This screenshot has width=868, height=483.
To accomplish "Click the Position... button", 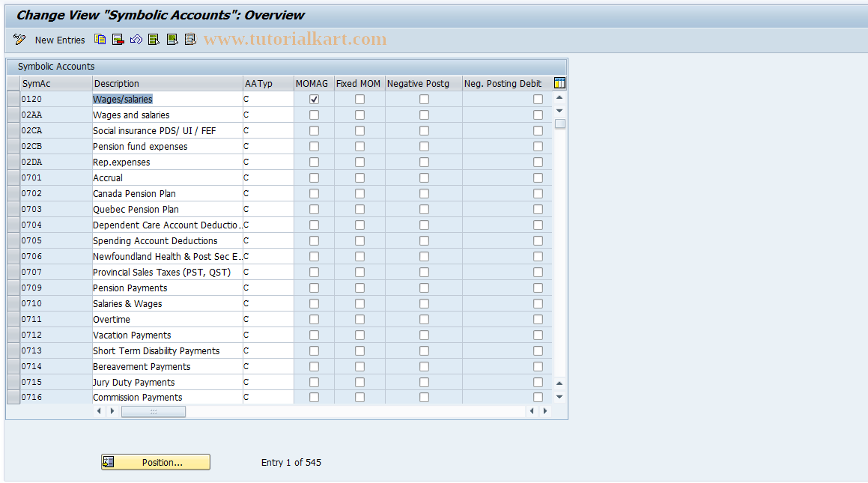I will pos(156,462).
